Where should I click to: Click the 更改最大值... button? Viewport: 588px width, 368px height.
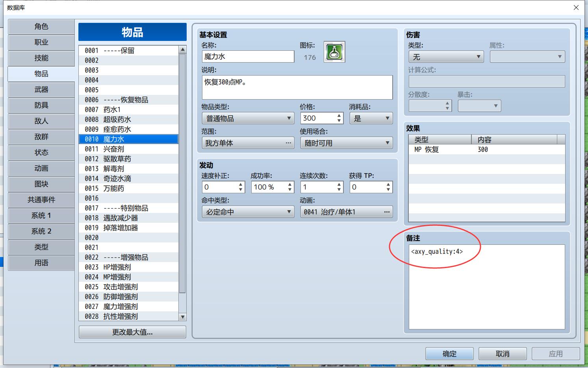(132, 332)
